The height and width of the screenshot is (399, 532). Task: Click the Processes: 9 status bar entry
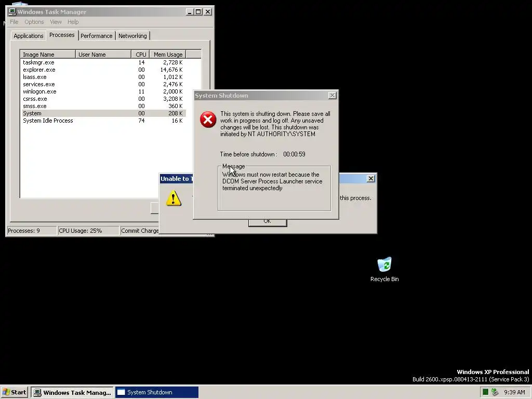click(32, 231)
